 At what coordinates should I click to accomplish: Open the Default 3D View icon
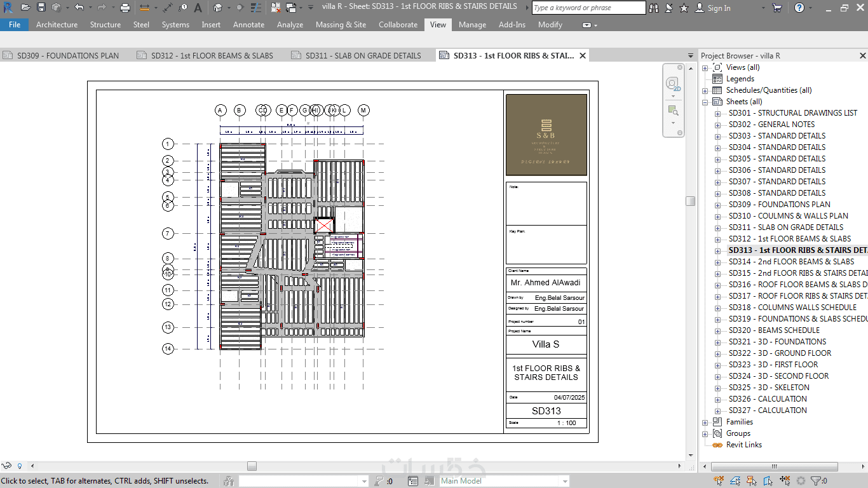click(217, 8)
